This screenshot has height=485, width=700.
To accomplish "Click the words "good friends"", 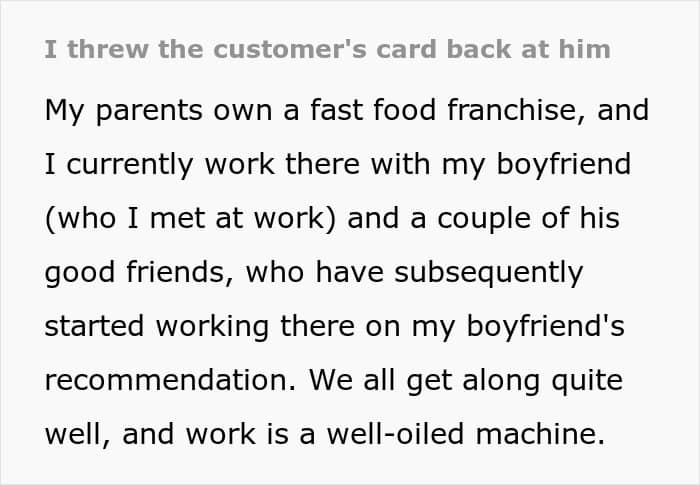I will 139,272.
